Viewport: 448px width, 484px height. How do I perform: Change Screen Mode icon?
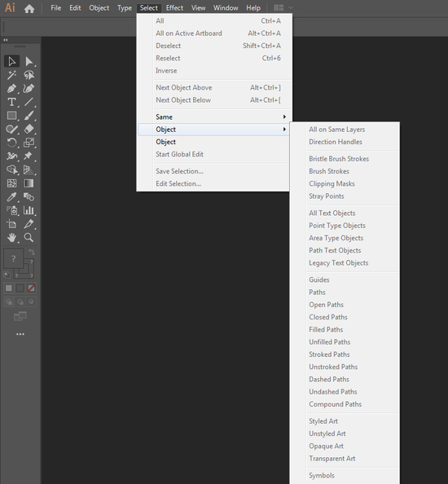point(20,316)
